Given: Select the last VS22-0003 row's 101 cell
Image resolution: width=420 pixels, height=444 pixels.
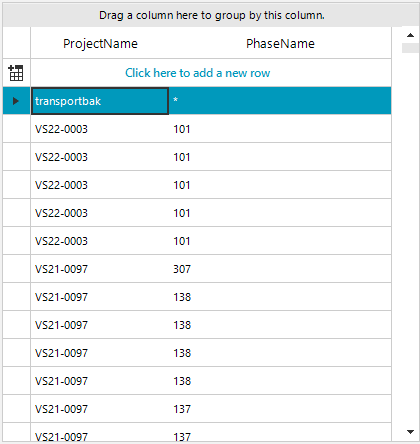Looking at the screenshot, I should click(280, 241).
